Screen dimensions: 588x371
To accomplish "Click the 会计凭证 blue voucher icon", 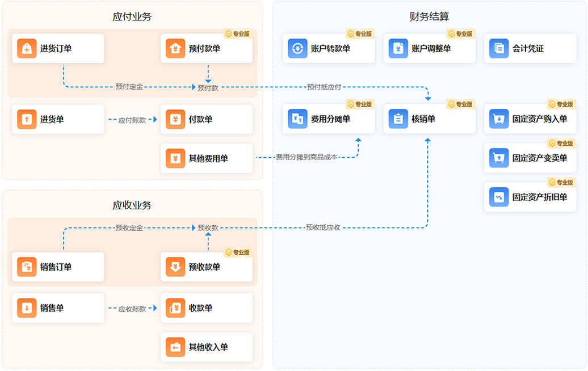I will pos(499,48).
